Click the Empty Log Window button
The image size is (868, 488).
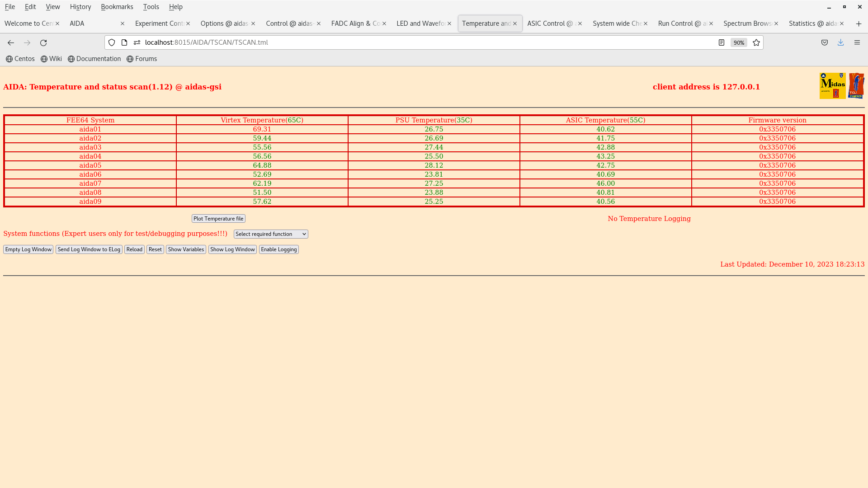[28, 249]
